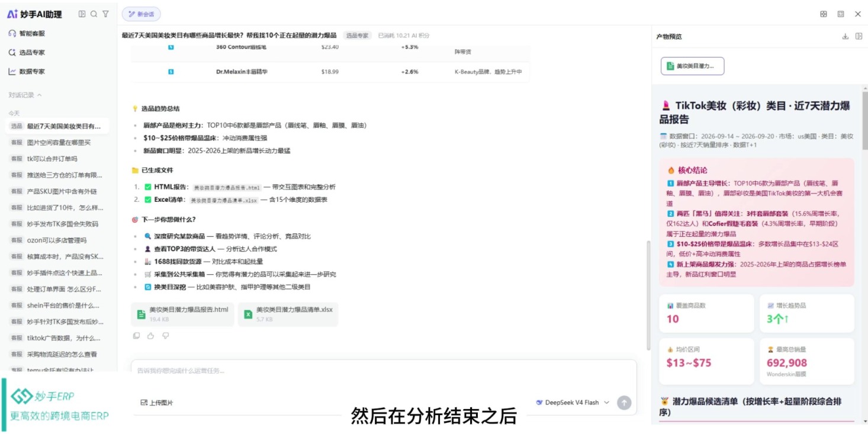This screenshot has height=434, width=868.
Task: Open conversation 比如进货了10件，怎么样...
Action: 57,208
